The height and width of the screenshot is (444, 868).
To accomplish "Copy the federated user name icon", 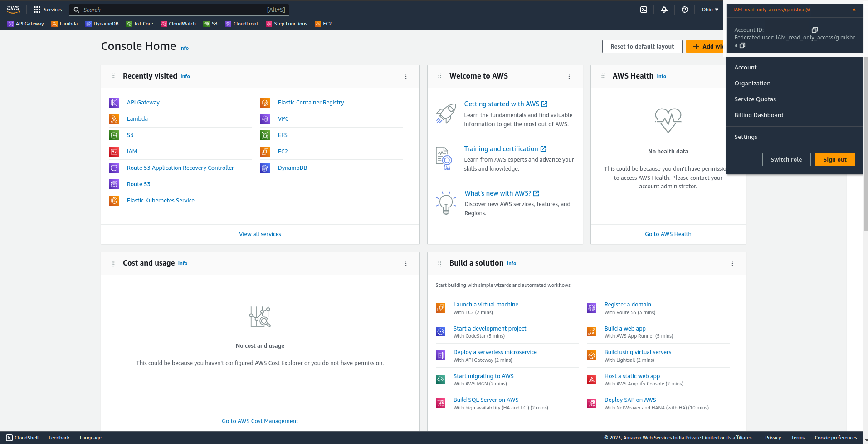I will [742, 45].
